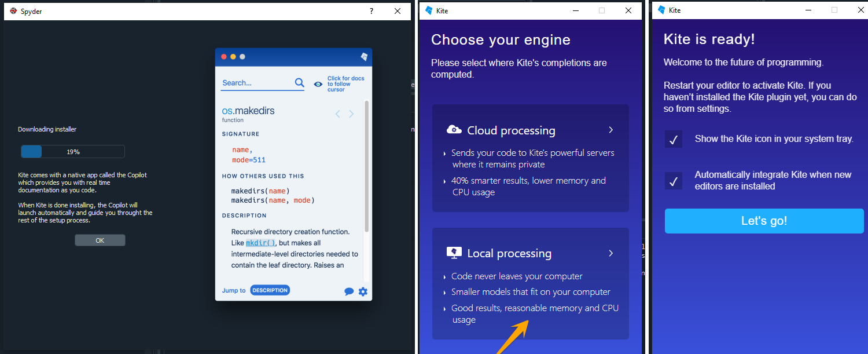Toggle Automatically integrate Kite checkbox

pyautogui.click(x=674, y=181)
